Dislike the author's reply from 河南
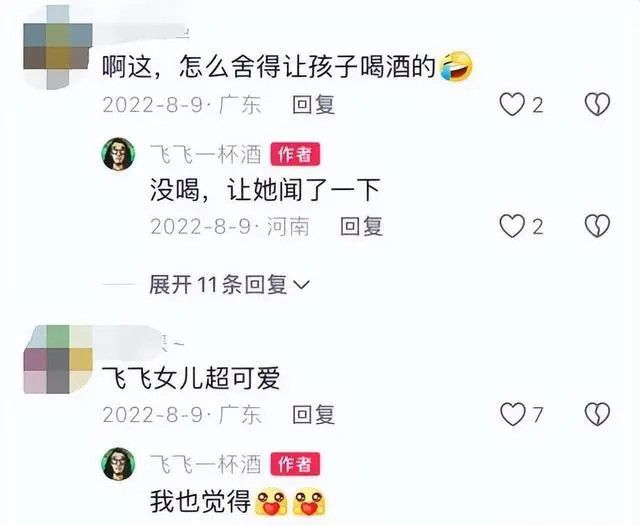This screenshot has height=526, width=640. point(597,226)
